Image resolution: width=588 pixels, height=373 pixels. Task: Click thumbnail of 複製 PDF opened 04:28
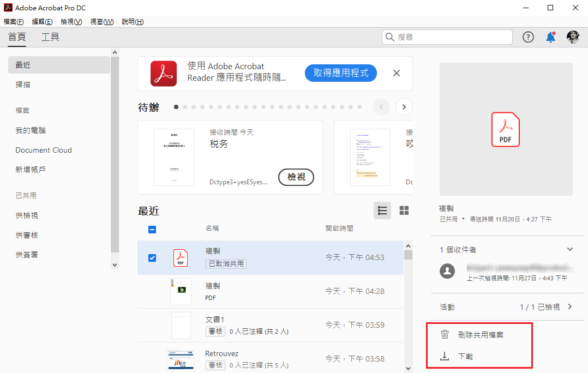181,292
